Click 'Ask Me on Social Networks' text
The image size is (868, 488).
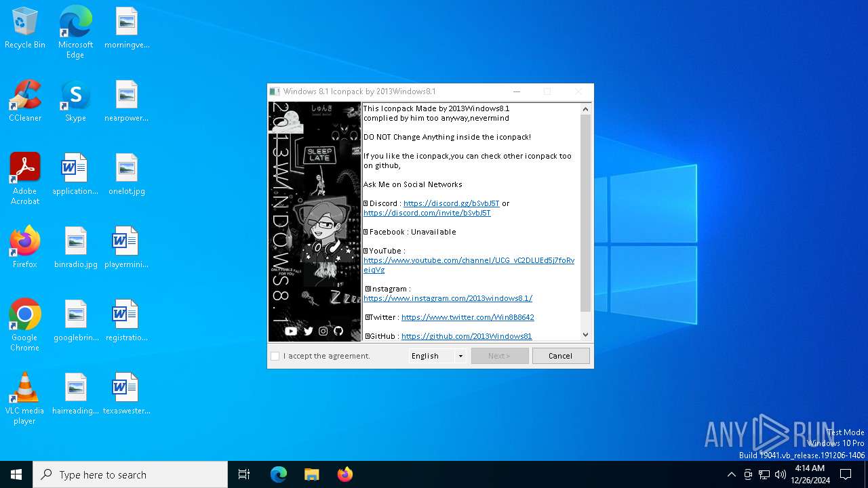413,184
